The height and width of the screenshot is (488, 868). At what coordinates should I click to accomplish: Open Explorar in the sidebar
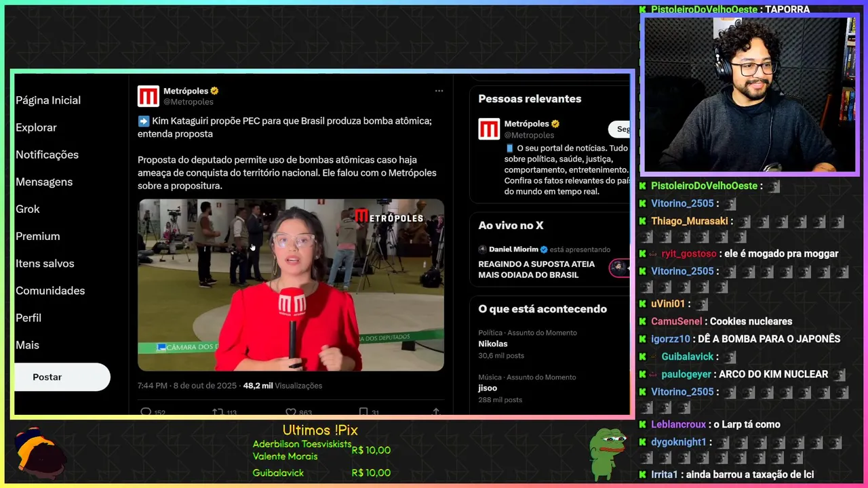pyautogui.click(x=36, y=127)
